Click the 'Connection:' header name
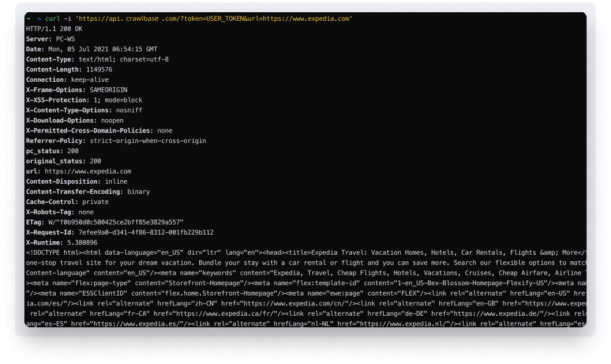The height and width of the screenshot is (364, 611). click(x=46, y=79)
